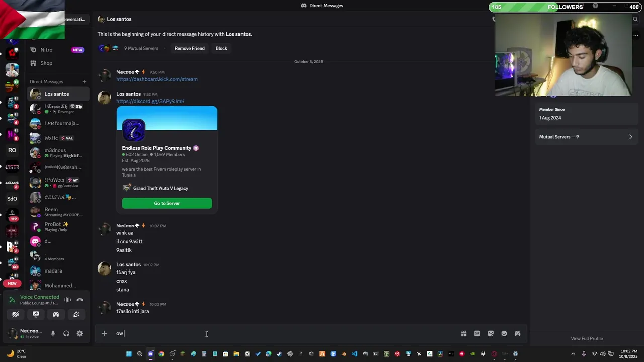
Task: Open the sticker picker
Action: pyautogui.click(x=491, y=333)
